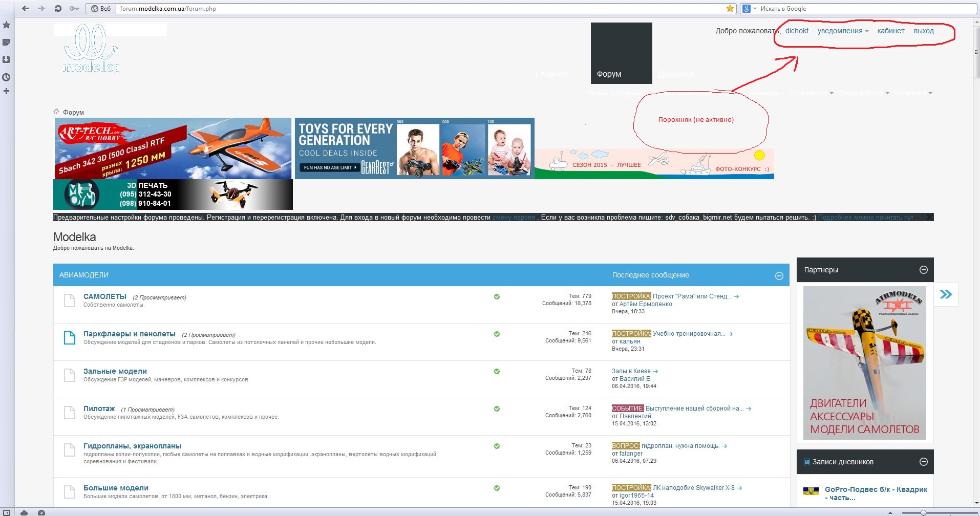Collapse the Авиамодели category
The image size is (980, 516).
point(779,276)
